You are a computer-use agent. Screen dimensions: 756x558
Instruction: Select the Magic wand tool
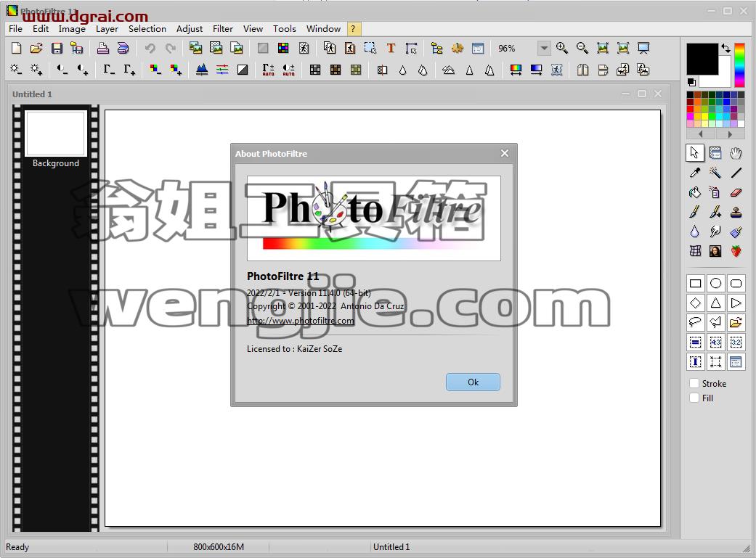(715, 173)
